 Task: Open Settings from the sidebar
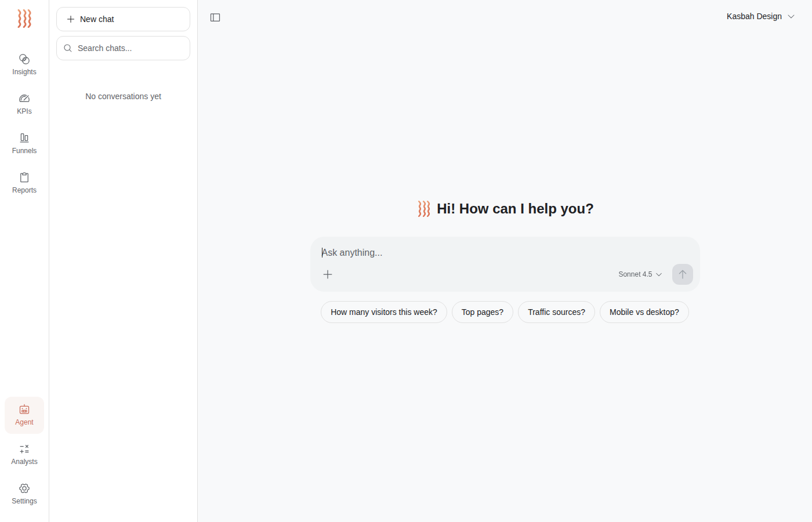(x=24, y=494)
